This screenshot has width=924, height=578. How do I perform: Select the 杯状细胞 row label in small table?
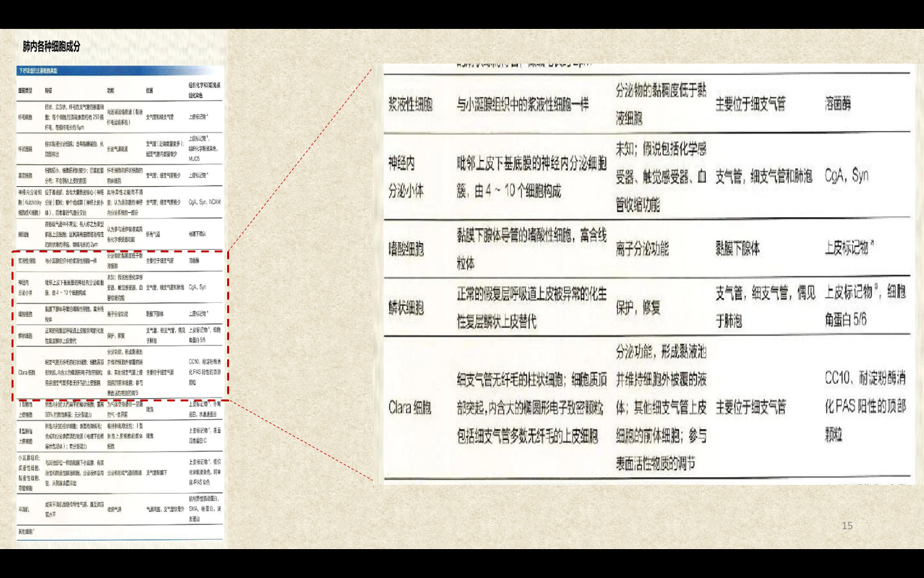pos(25,149)
